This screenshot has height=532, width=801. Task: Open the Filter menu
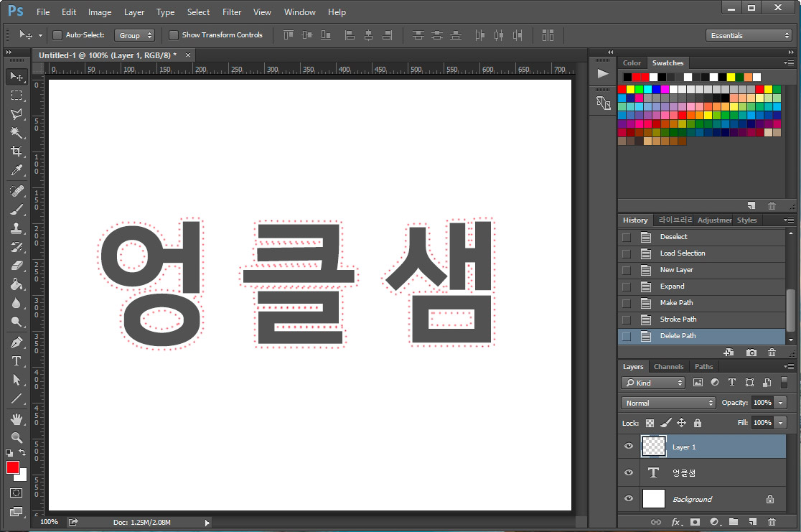click(x=232, y=11)
